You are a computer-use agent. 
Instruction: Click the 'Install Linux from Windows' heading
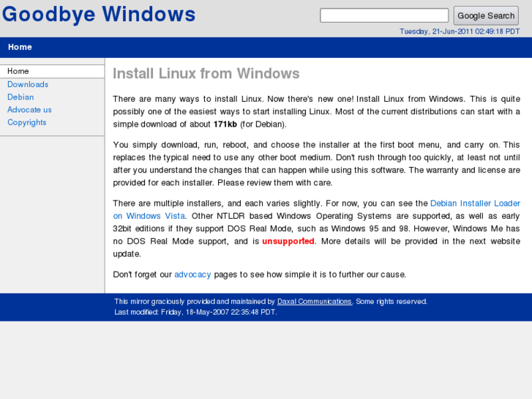coord(206,74)
